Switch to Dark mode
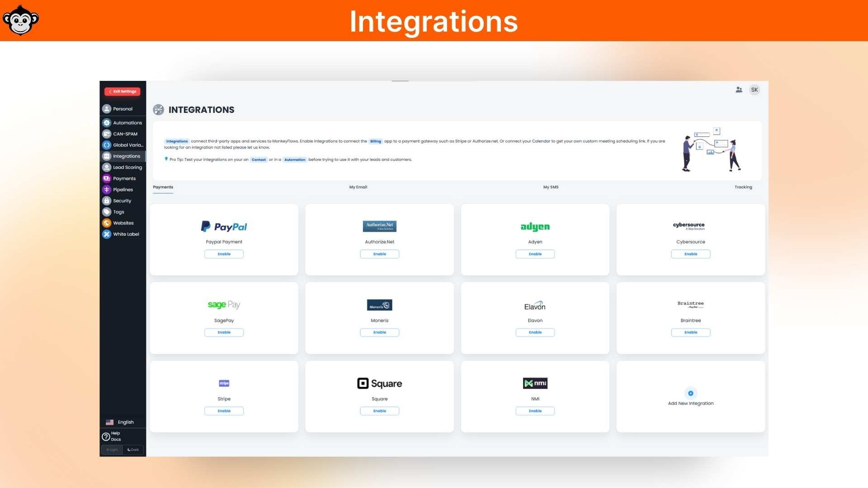 coord(133,450)
